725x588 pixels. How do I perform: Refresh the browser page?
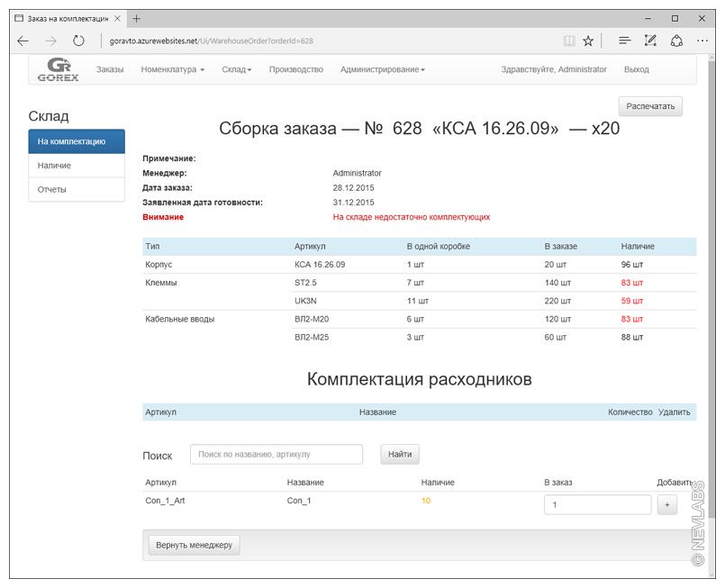[x=78, y=41]
